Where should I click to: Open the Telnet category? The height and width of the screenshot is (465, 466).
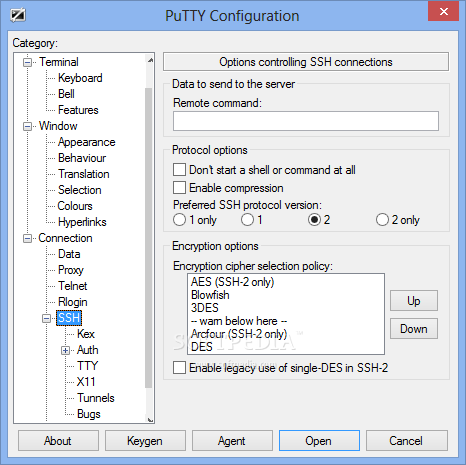tap(72, 286)
